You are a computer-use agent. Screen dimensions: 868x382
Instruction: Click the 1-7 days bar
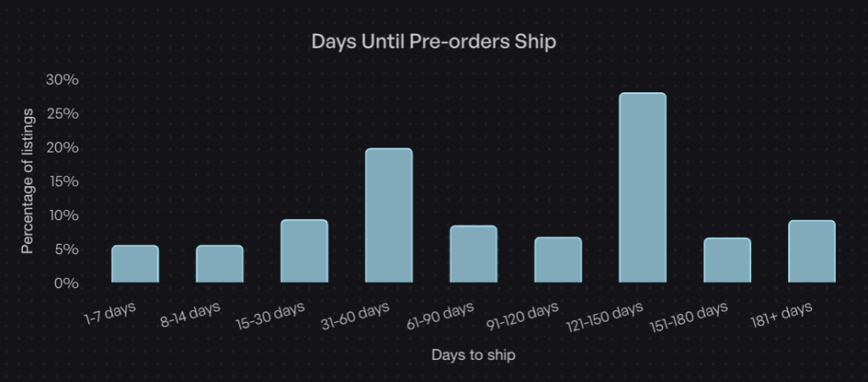coord(135,264)
